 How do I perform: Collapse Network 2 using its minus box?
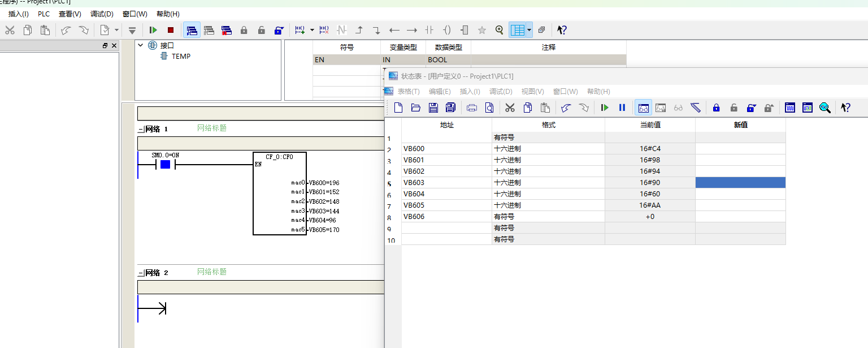[141, 273]
